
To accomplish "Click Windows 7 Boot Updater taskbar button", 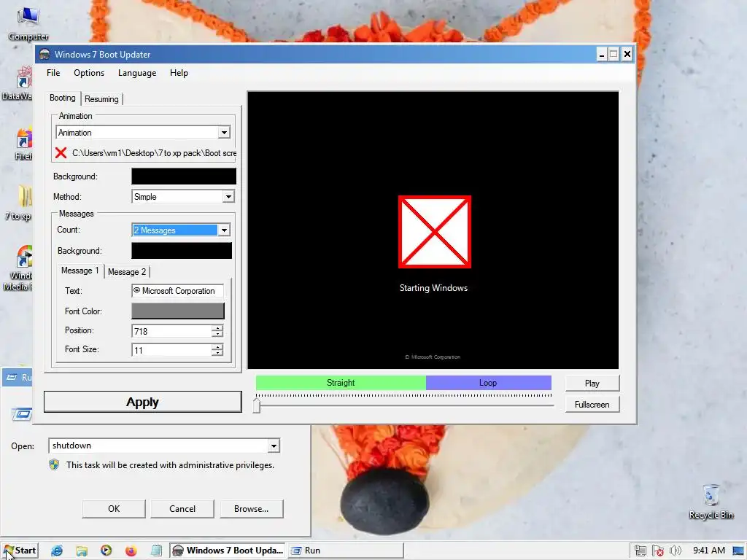I will click(228, 551).
